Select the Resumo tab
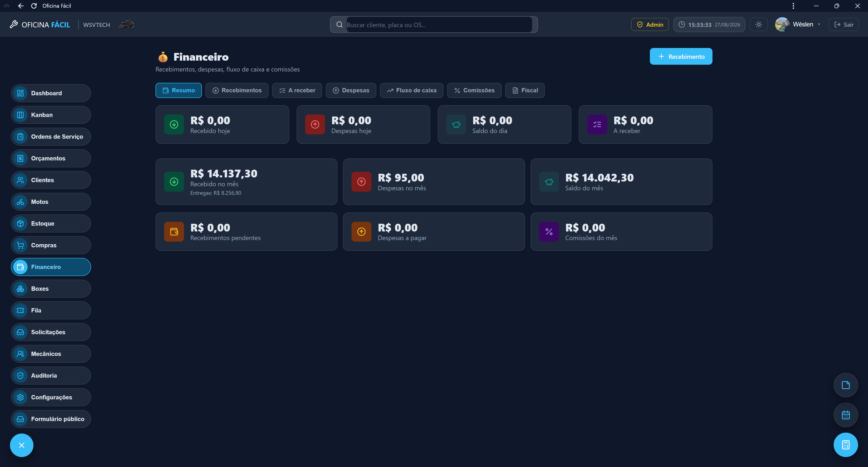 (x=179, y=90)
